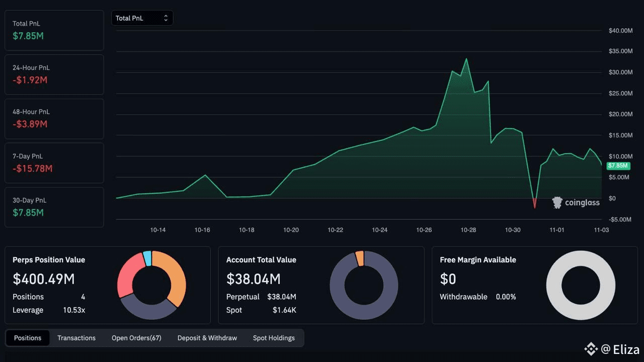
Task: Click the -$1.92M 24-Hour value
Action: coord(30,80)
